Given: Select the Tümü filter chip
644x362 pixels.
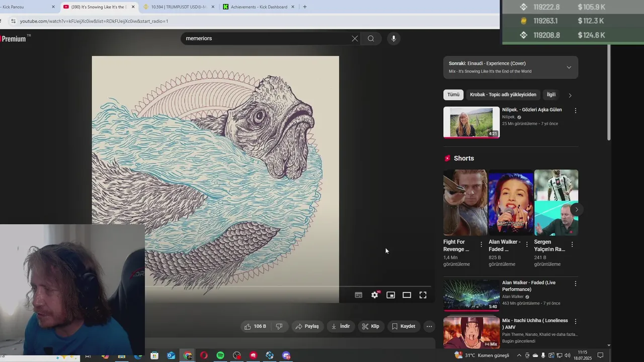Looking at the screenshot, I should (x=453, y=95).
